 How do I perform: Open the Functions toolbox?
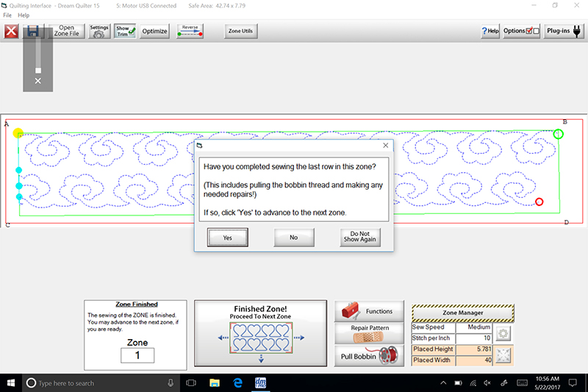(x=369, y=311)
